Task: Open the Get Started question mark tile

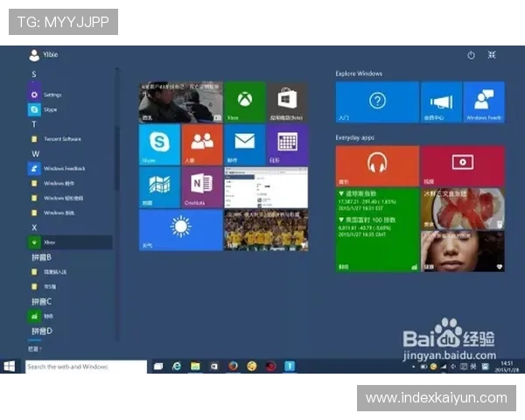Action: tap(377, 102)
